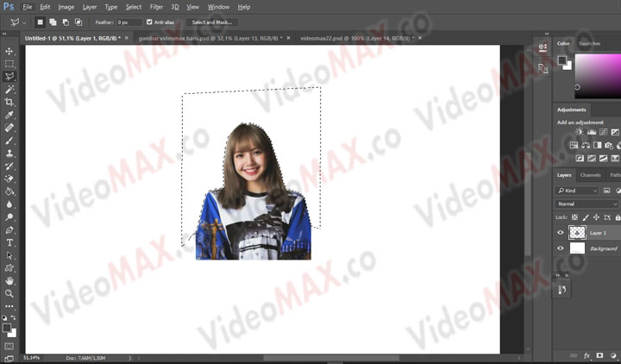Select the Polygonal Lasso tool
Viewport: 621px width, 364px height.
pos(9,77)
